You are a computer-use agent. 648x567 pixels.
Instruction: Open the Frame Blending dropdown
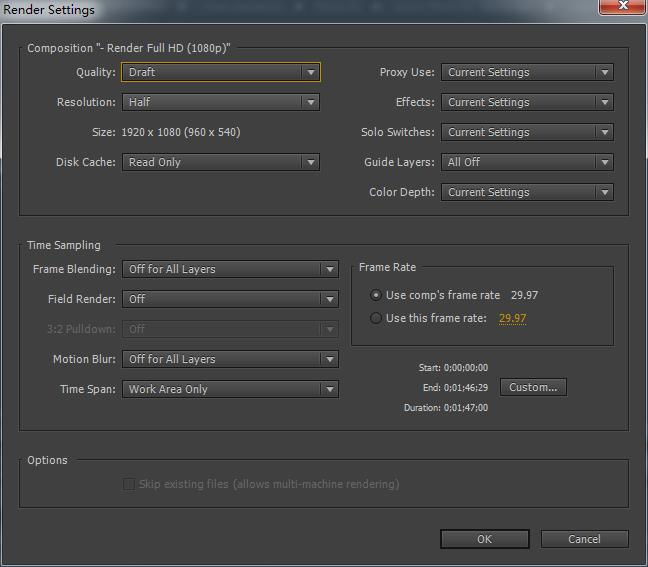point(230,269)
